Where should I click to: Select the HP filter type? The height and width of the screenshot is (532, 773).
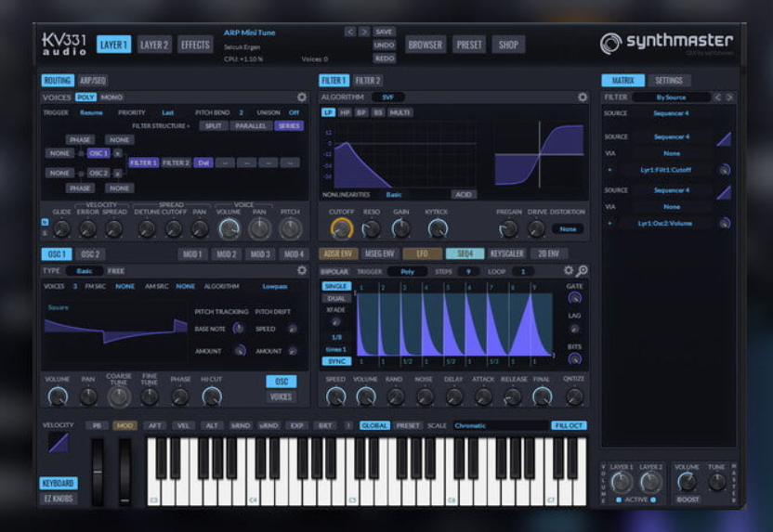(345, 112)
